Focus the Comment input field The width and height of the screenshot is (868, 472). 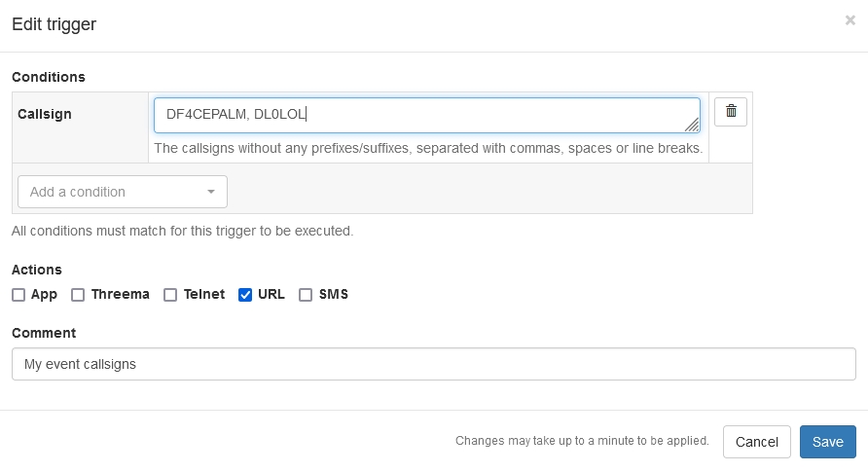pos(434,365)
